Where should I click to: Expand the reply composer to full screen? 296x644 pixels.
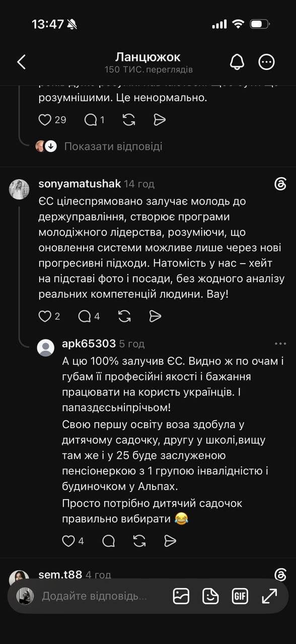tap(270, 596)
